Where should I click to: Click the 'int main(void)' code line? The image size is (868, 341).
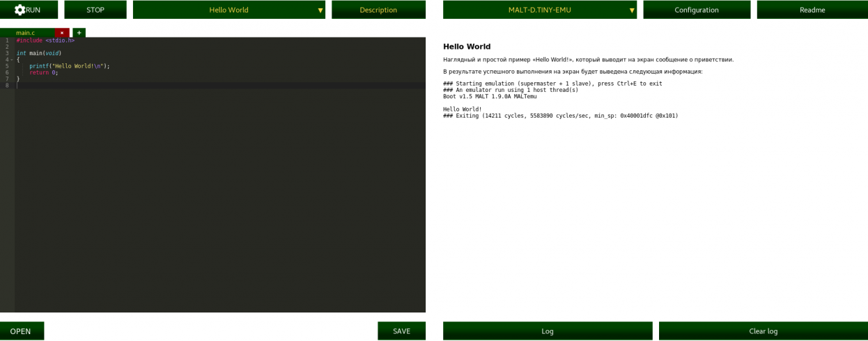click(39, 53)
